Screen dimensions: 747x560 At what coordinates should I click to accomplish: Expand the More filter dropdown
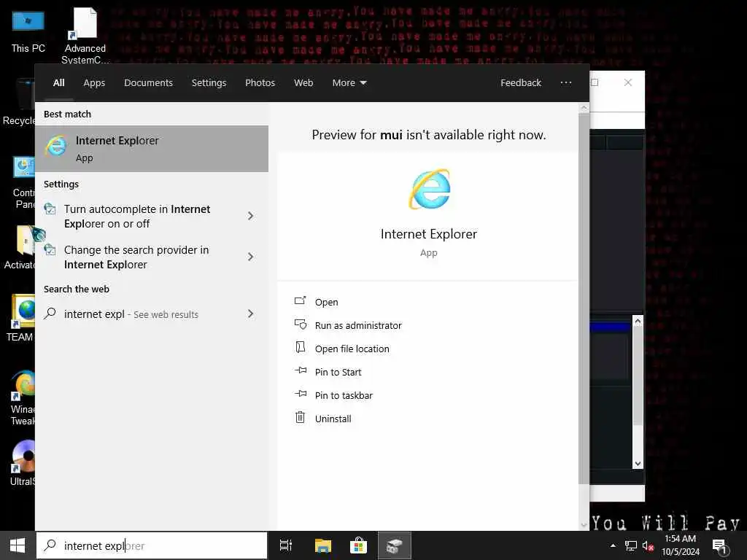349,83
